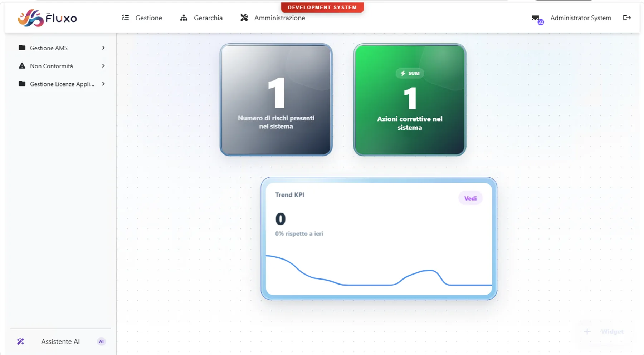The height and width of the screenshot is (355, 644).
Task: Click the Gestione AMS folder icon
Action: [22, 48]
